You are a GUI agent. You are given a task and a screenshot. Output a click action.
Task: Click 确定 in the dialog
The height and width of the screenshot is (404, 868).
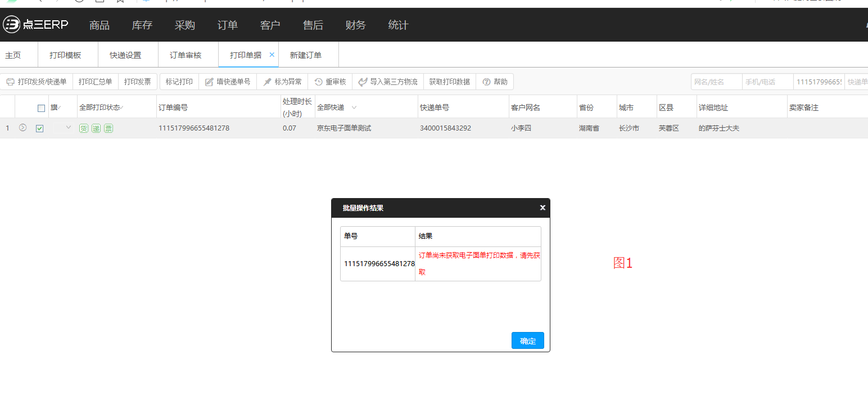[528, 340]
